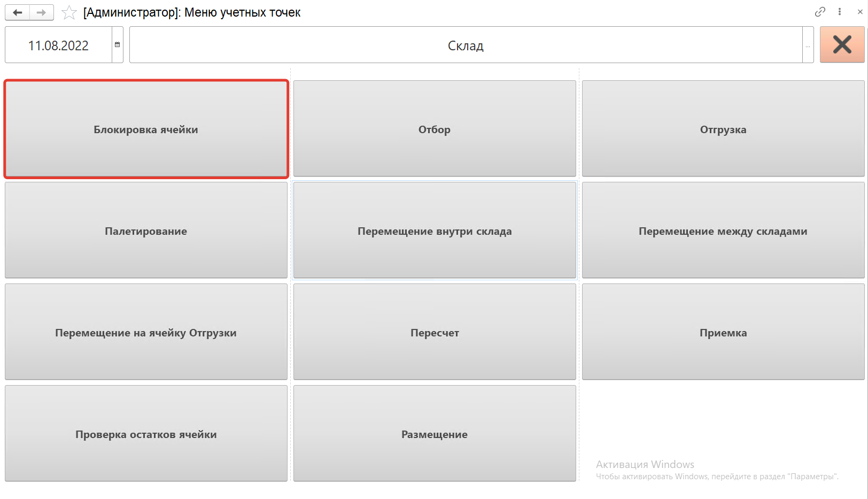868x499 pixels.
Task: Select Перемещение между складами
Action: point(723,231)
